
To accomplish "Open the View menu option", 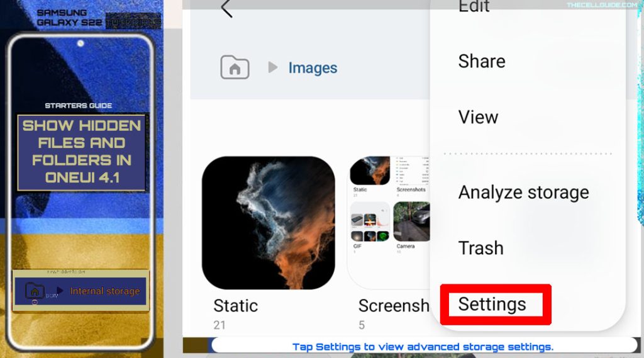I will (x=478, y=117).
